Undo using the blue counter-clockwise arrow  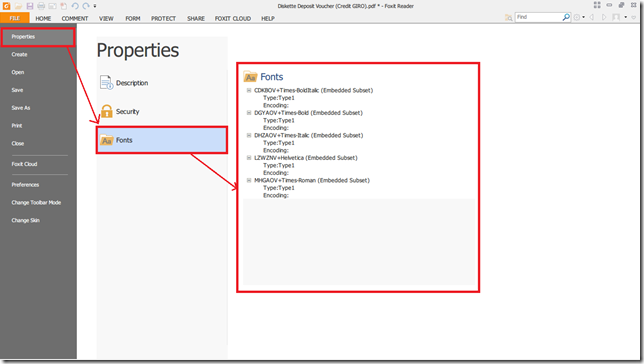point(75,6)
